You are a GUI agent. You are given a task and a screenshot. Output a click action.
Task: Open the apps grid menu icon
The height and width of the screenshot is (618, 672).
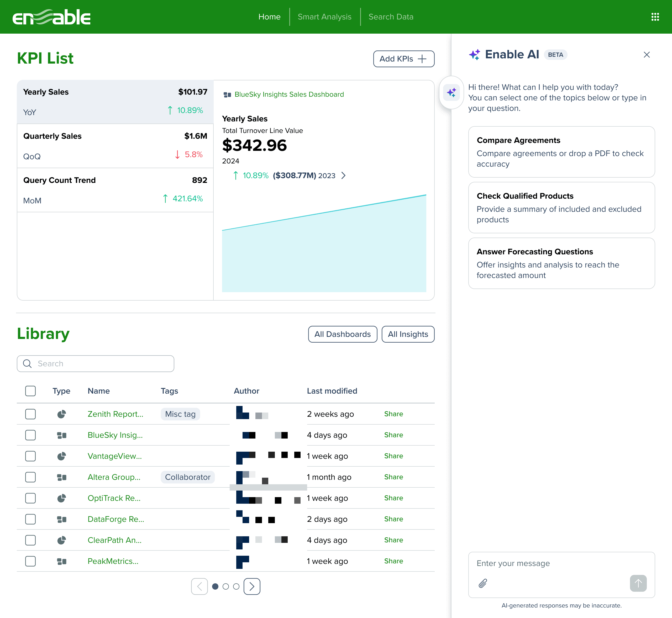[655, 17]
